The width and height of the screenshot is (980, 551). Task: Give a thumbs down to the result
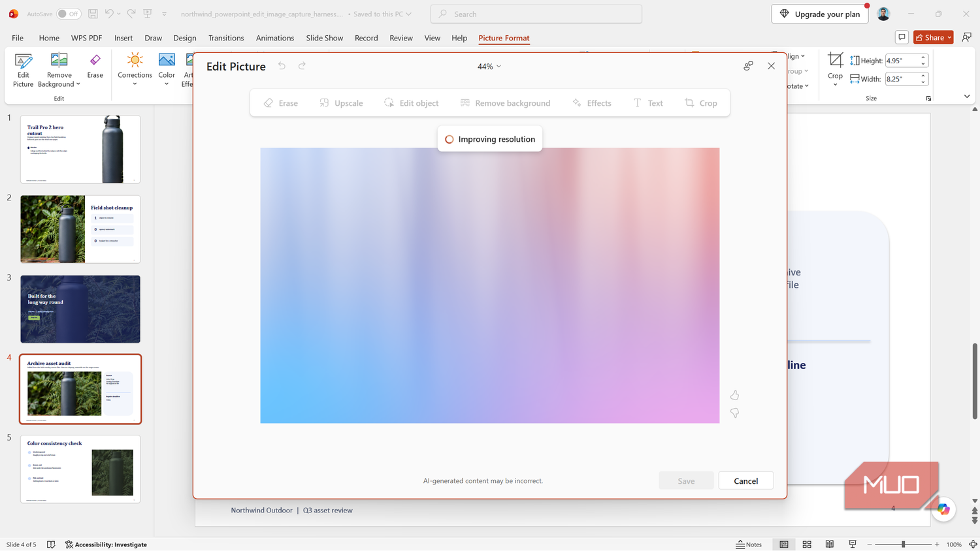[x=734, y=413]
